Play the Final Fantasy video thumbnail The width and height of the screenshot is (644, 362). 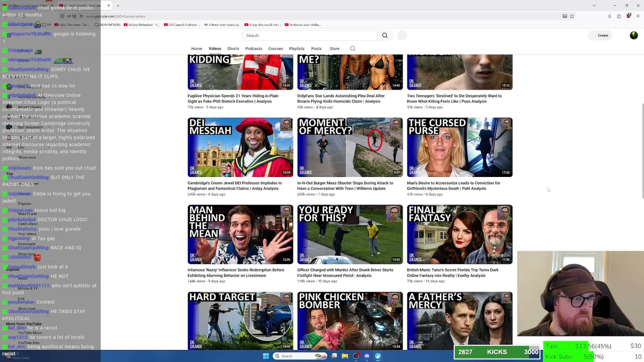459,234
